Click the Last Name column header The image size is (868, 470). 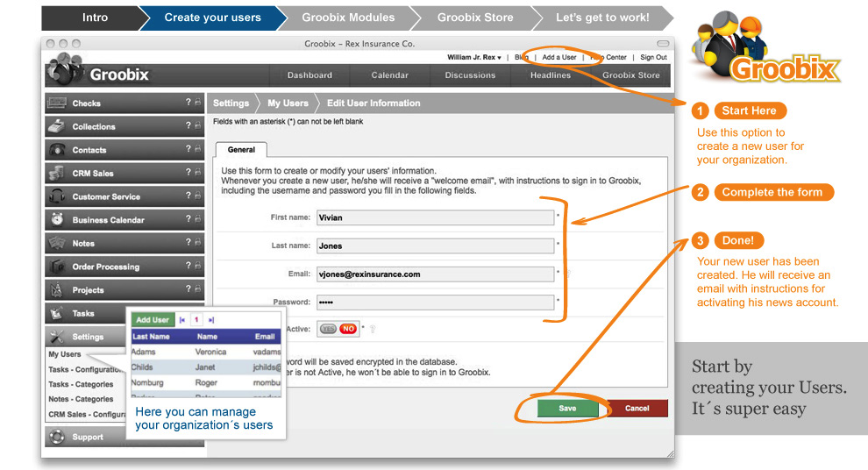[151, 337]
